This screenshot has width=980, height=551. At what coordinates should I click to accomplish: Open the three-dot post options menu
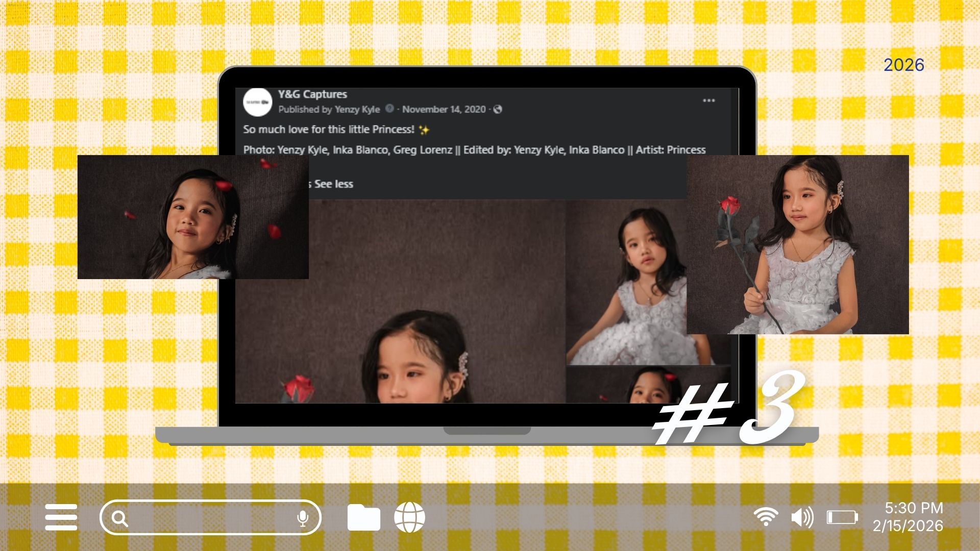point(709,101)
